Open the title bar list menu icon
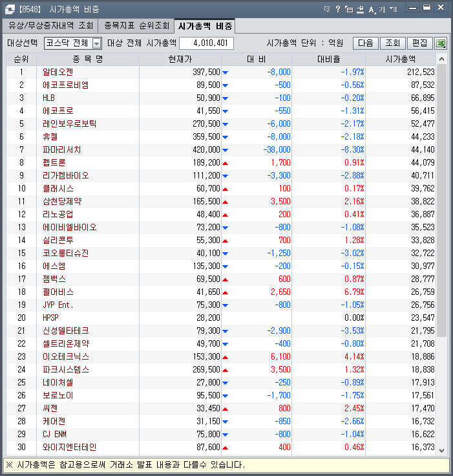The height and width of the screenshot is (476, 453). (x=394, y=9)
